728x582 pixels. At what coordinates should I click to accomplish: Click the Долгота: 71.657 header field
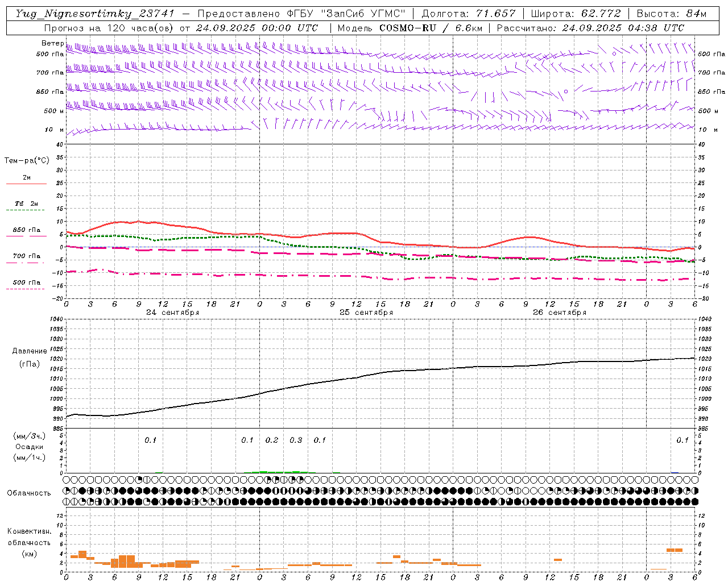tap(469, 14)
